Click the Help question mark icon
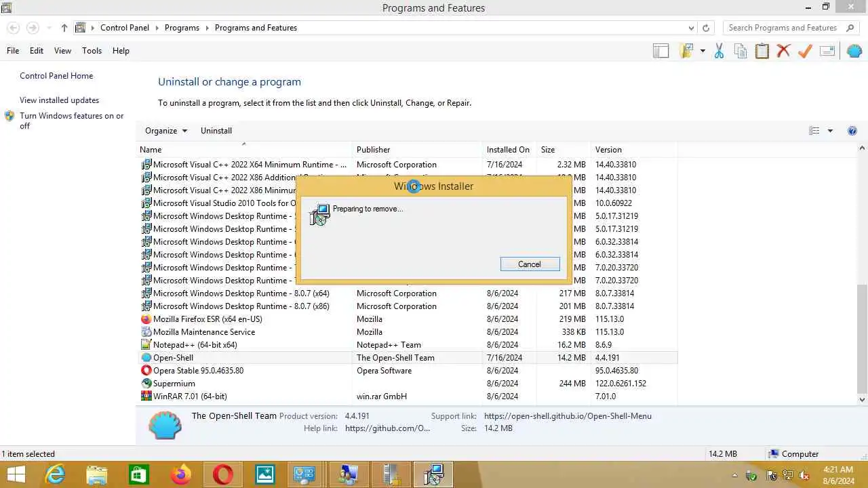This screenshot has height=488, width=868. [x=852, y=131]
